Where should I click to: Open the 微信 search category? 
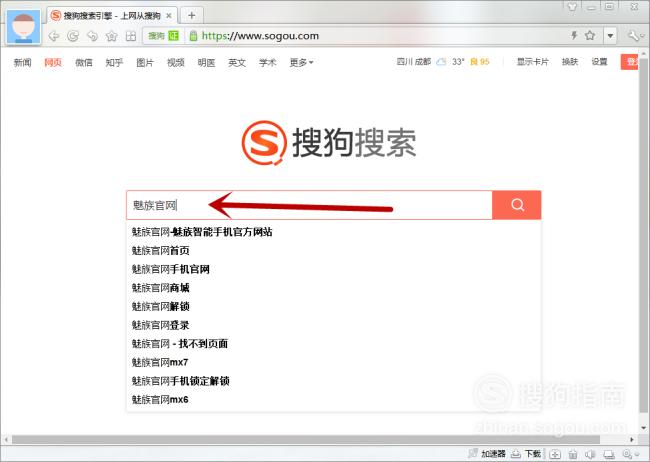pyautogui.click(x=84, y=63)
